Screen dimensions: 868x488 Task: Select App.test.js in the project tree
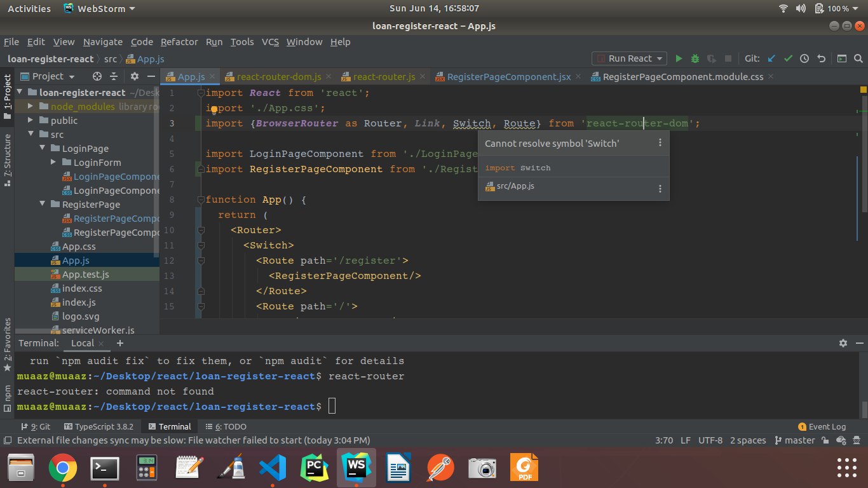tap(87, 274)
